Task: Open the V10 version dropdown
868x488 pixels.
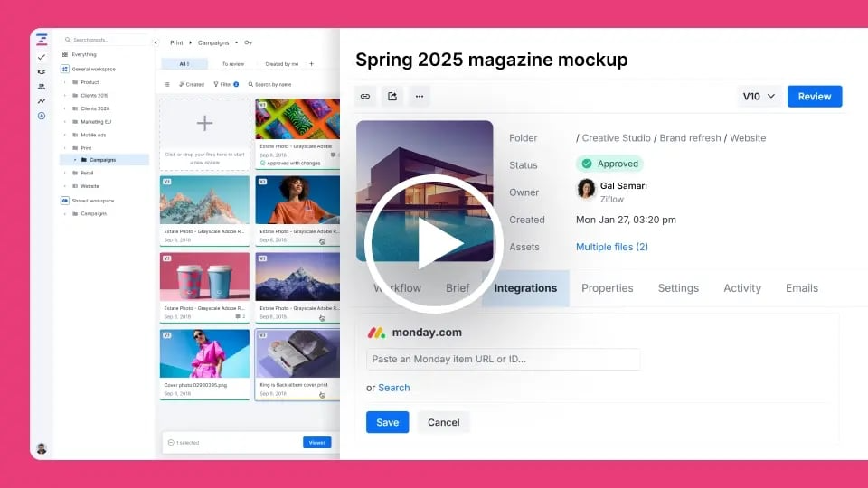Action: pos(759,97)
